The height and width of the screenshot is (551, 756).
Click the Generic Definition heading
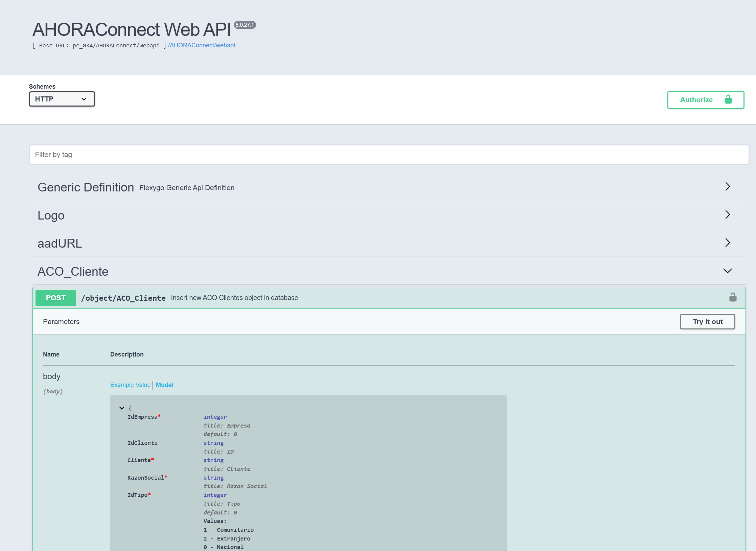86,187
